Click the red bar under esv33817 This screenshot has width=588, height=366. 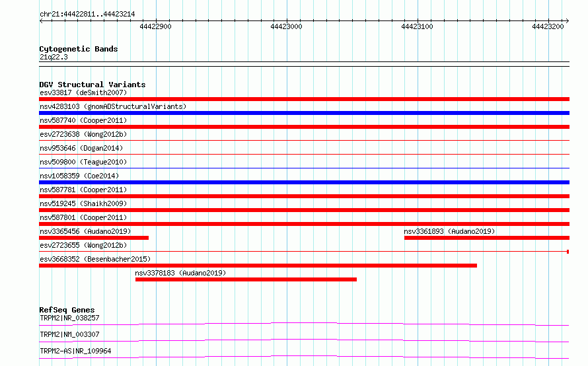click(304, 99)
